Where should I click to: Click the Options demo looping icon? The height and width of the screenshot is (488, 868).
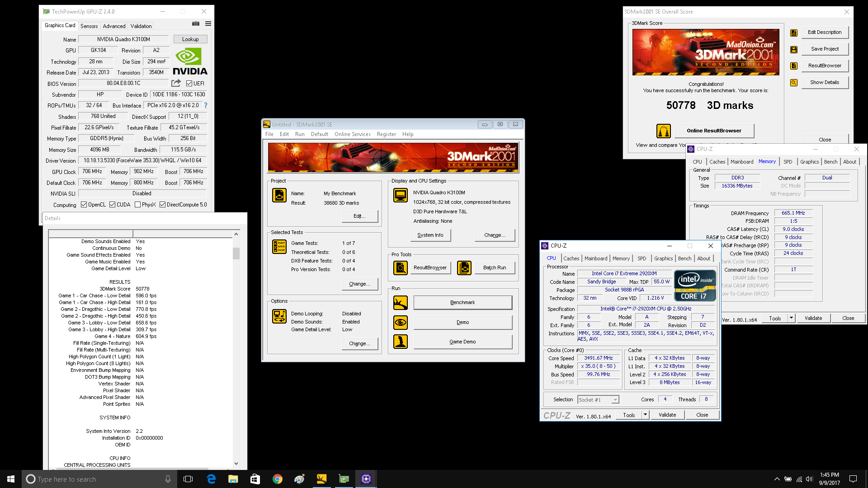279,316
